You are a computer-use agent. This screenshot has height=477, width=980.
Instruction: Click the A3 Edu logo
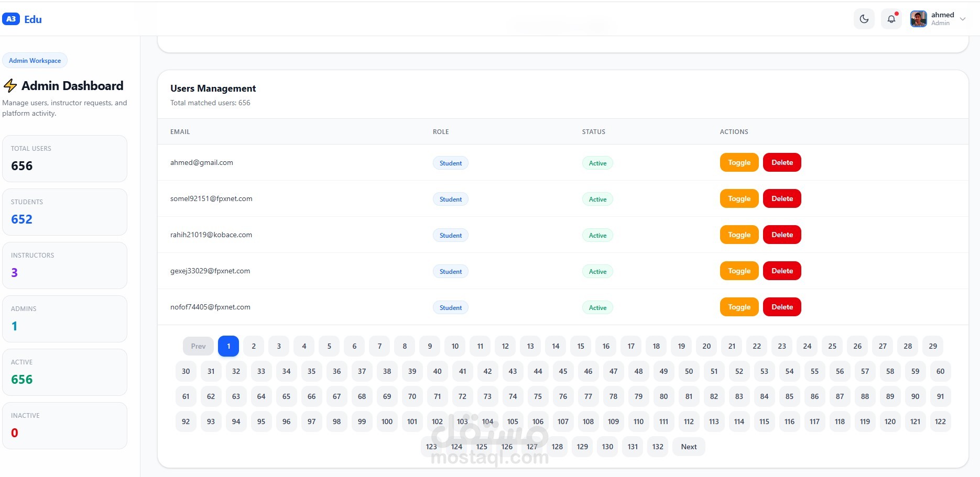[22, 19]
